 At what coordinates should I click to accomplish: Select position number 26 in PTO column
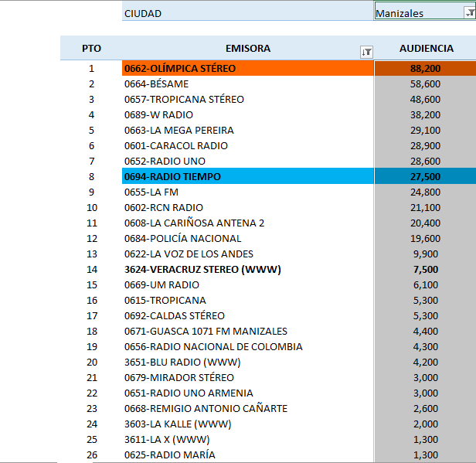click(91, 455)
